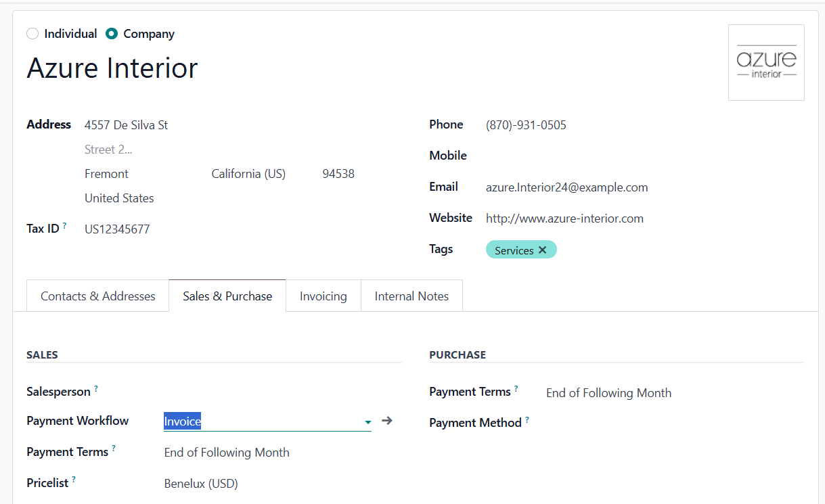The image size is (825, 504).
Task: Open Payment Workflow record via internal link arrow
Action: 386,420
